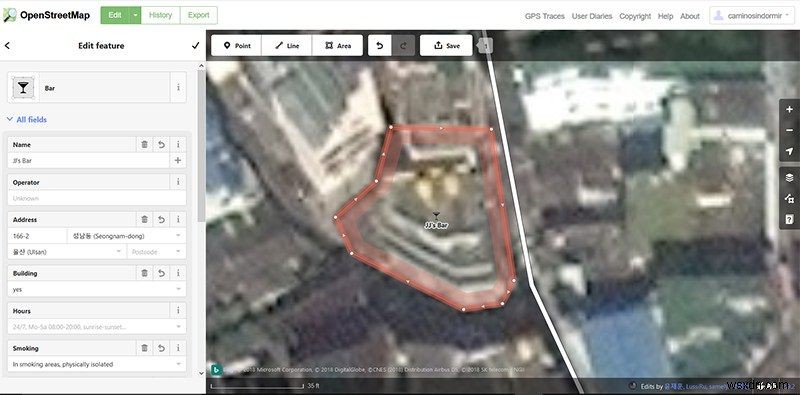The height and width of the screenshot is (395, 800).
Task: Delete the Smoking field
Action: tap(144, 349)
